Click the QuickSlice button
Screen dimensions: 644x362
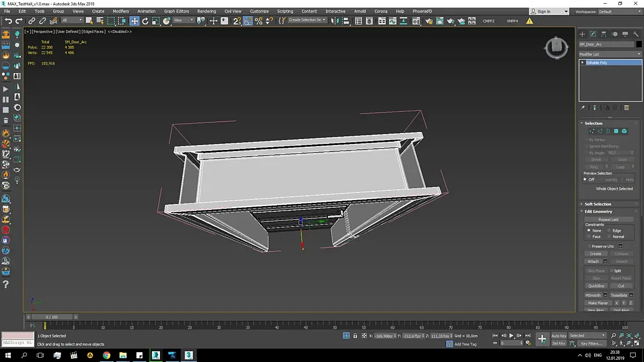(x=596, y=286)
